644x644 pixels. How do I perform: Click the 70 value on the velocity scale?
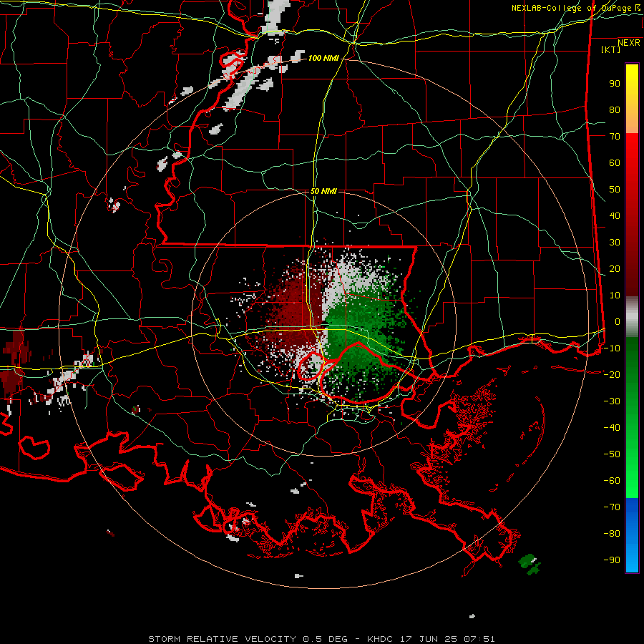(615, 137)
